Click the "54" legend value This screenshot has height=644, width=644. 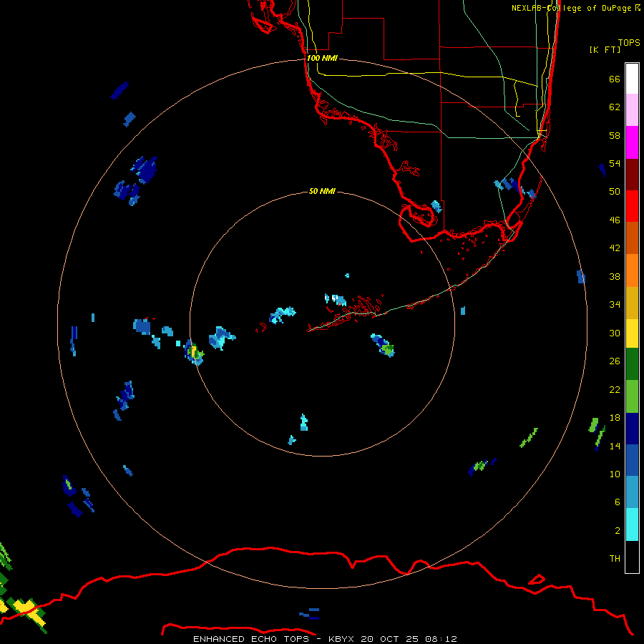[615, 163]
